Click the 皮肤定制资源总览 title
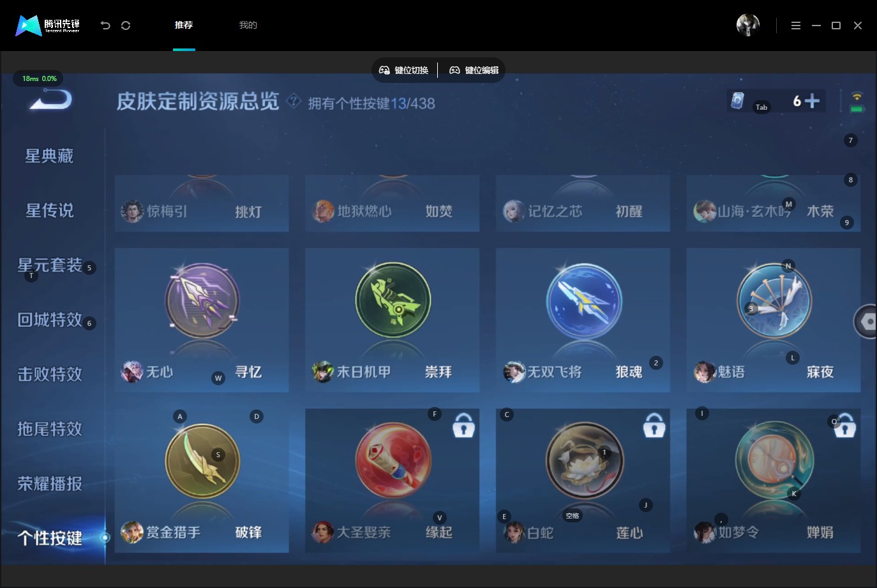The image size is (877, 588). [x=198, y=101]
